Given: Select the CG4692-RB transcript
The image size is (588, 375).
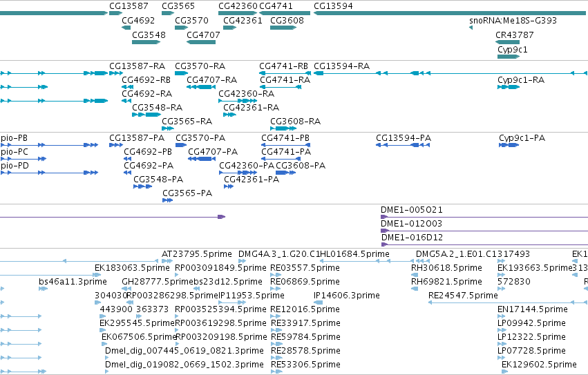Looking at the screenshot, I should (128, 87).
